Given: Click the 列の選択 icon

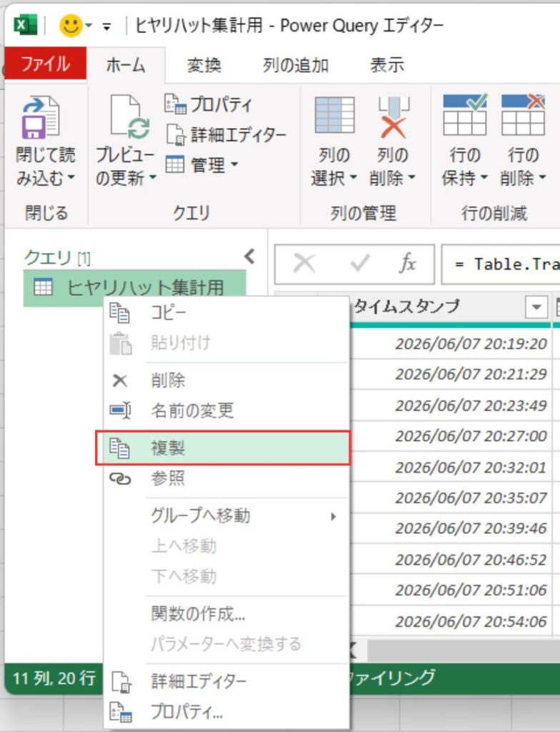Looking at the screenshot, I should click(334, 115).
